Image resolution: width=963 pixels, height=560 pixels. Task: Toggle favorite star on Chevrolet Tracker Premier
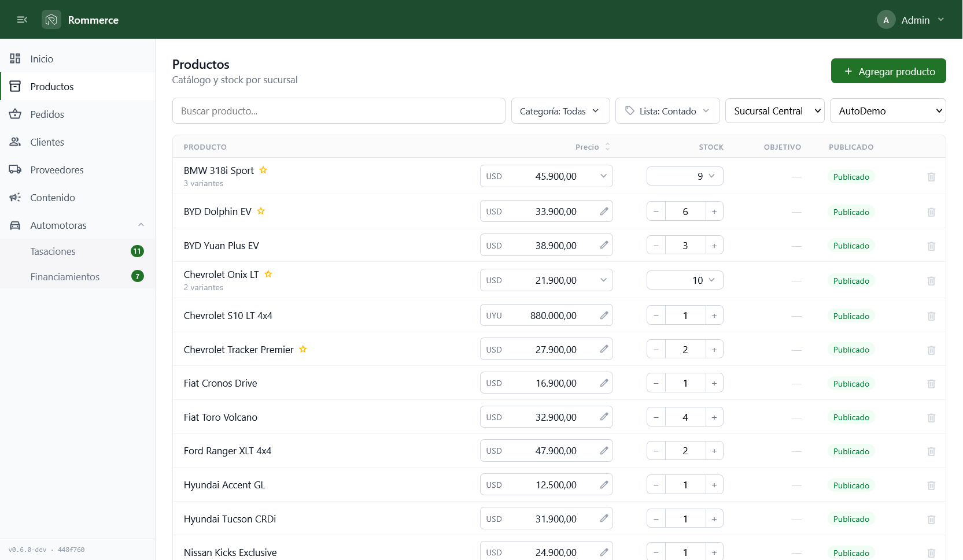[303, 349]
